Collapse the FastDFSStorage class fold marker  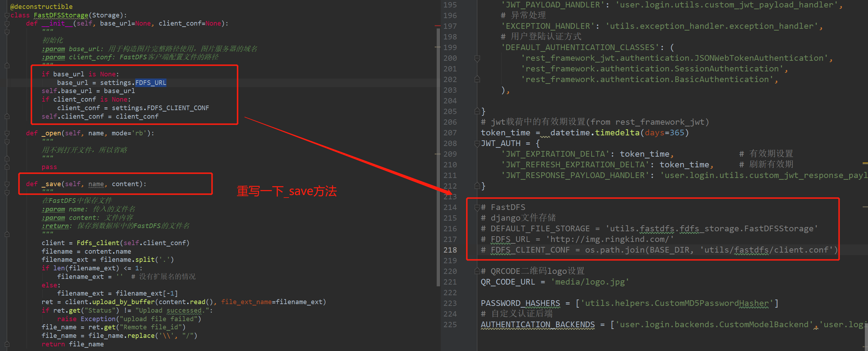(x=7, y=15)
